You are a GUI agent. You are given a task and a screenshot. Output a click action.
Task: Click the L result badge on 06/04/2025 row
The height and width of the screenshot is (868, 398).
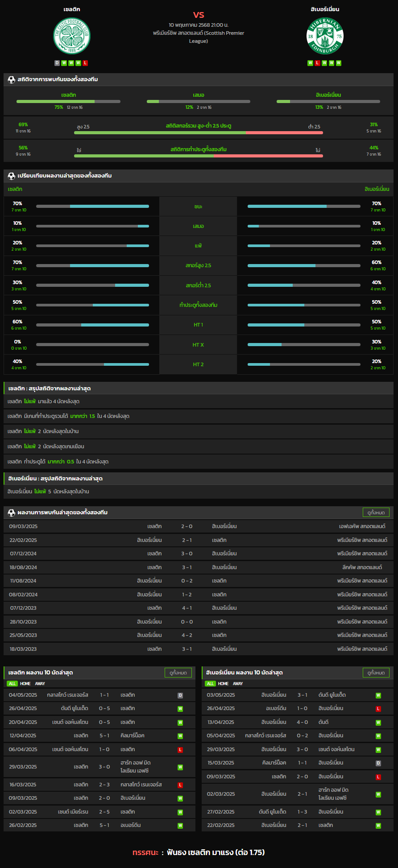click(180, 750)
